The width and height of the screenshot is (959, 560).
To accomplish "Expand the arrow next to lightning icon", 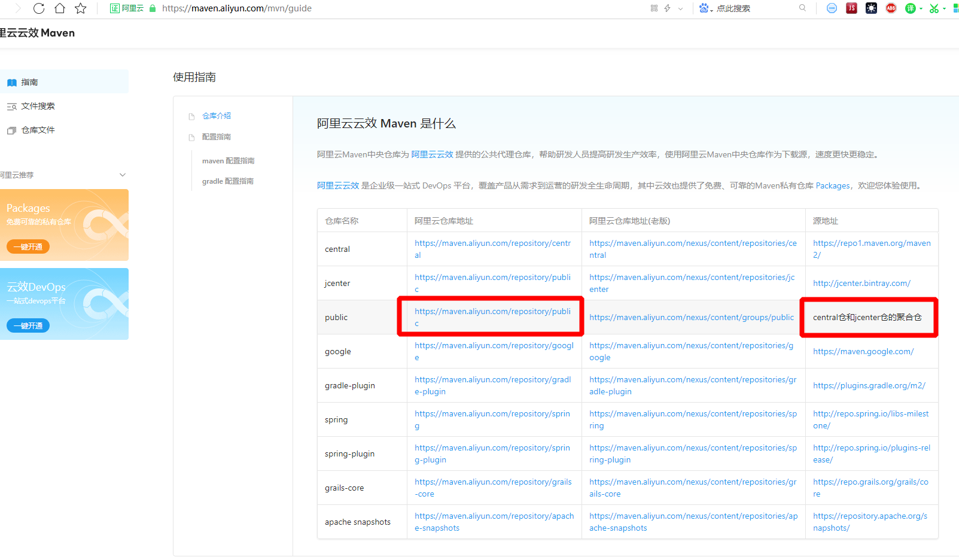I will coord(680,8).
